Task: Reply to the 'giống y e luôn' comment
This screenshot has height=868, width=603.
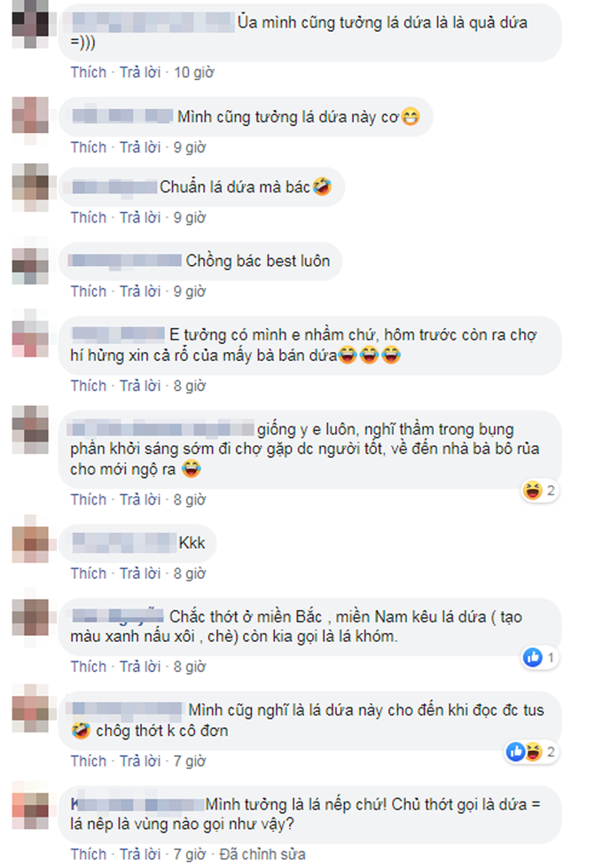Action: 140,499
